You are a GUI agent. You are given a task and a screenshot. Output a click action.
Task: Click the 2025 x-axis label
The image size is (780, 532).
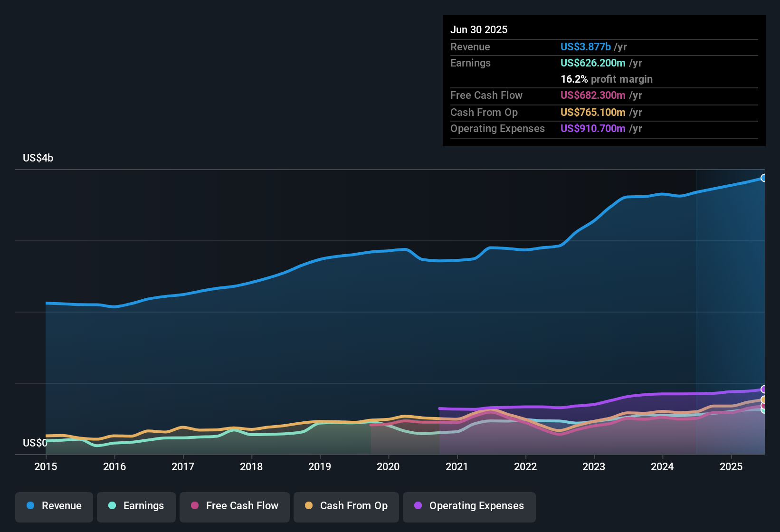point(731,466)
